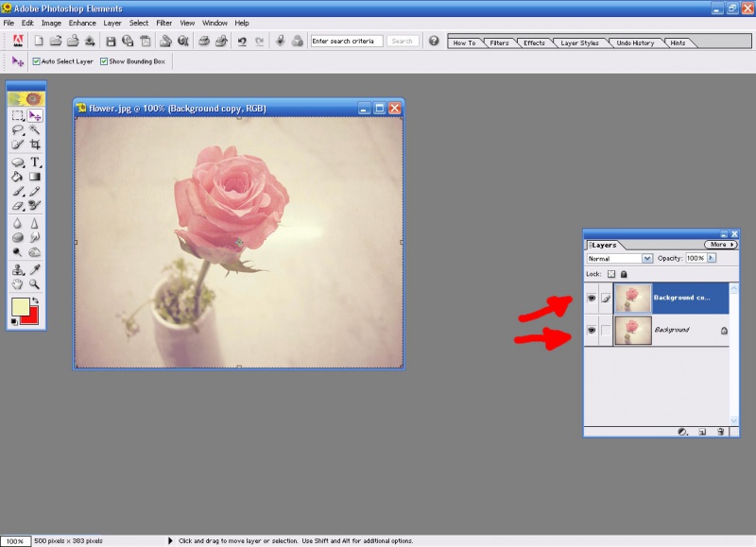Screen dimensions: 756x547
Task: Expand the Opacity slider arrow
Action: tap(712, 258)
